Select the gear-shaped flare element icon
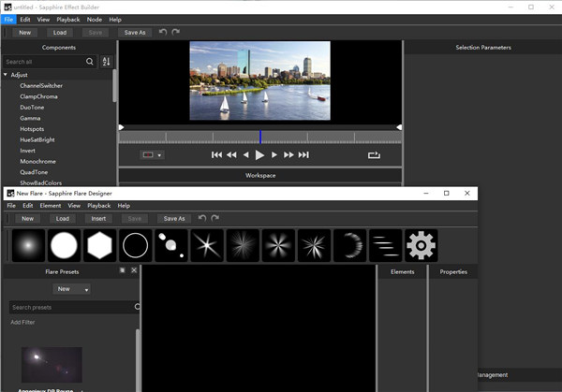 (421, 246)
